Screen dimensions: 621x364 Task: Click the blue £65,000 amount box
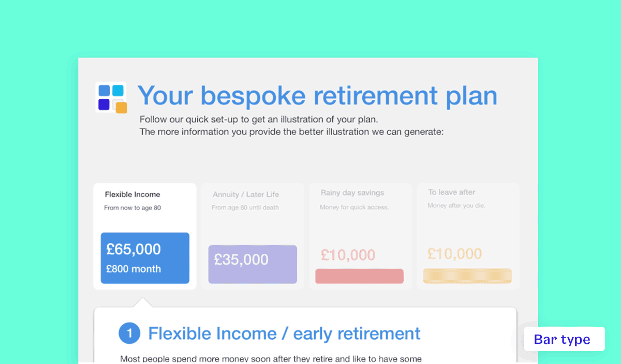(x=145, y=258)
